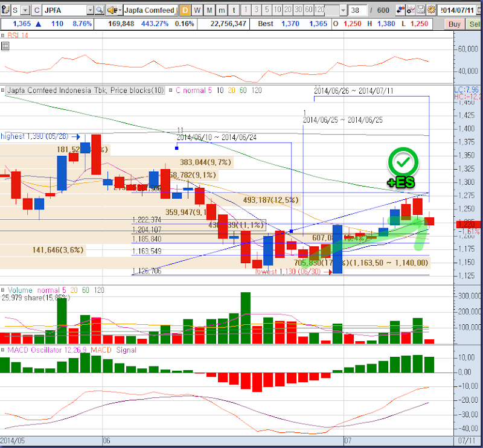Click the Volume legend label
This screenshot has height=448, width=483.
[20, 290]
